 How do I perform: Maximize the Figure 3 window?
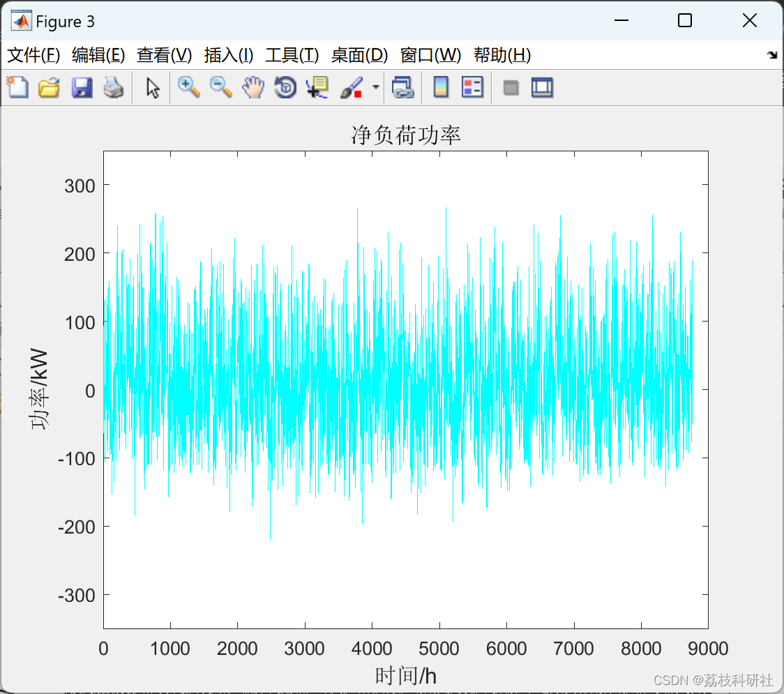coord(684,20)
